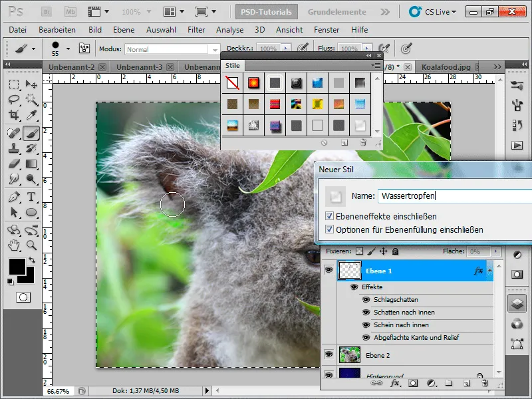The height and width of the screenshot is (399, 532).
Task: Add layer mask at panel bottom
Action: pos(413,384)
